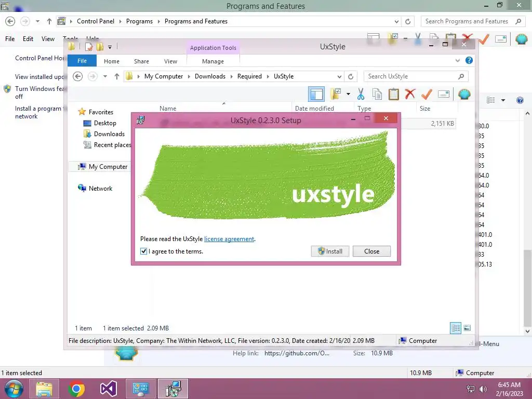Open Google Chrome from the taskbar
532x399 pixels.
[x=76, y=389]
